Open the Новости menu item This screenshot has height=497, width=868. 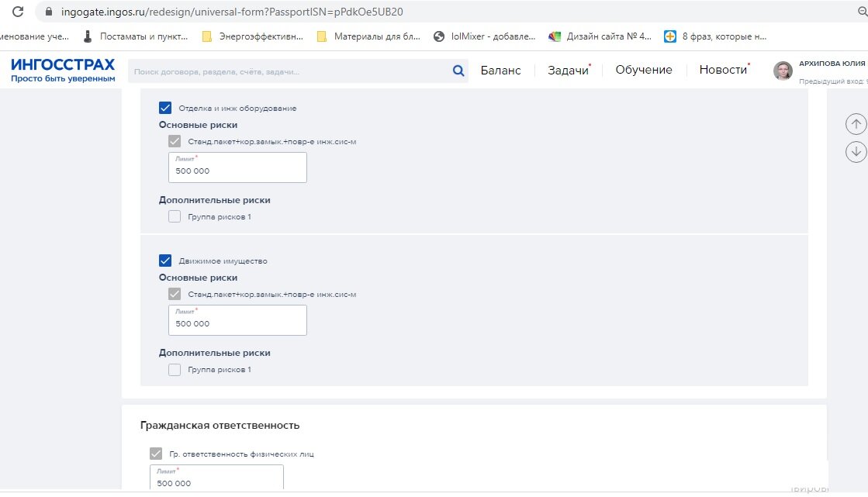724,70
